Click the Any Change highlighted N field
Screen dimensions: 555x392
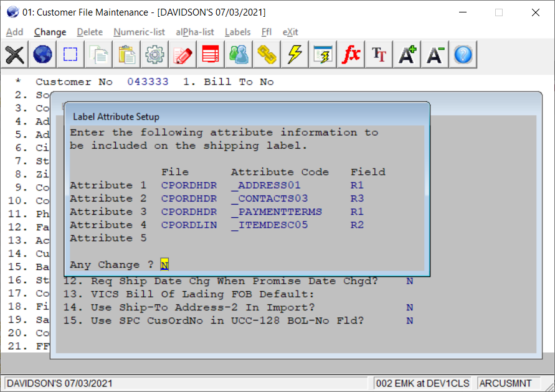(164, 264)
